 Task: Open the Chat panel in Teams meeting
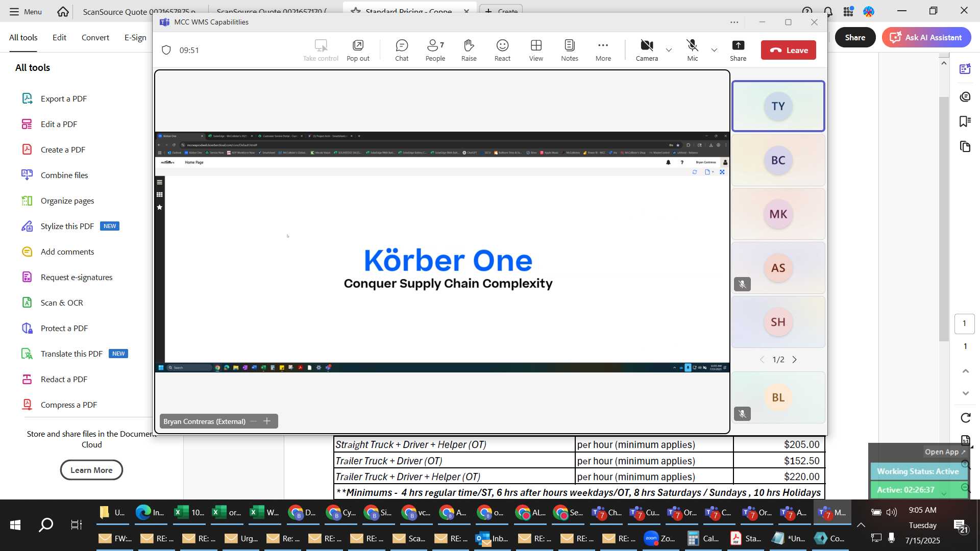click(x=402, y=50)
